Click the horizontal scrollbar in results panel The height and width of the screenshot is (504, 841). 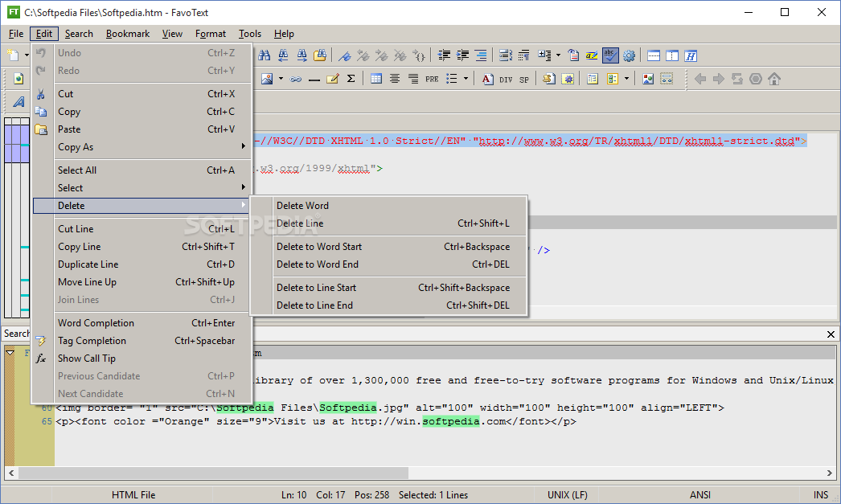click(214, 473)
